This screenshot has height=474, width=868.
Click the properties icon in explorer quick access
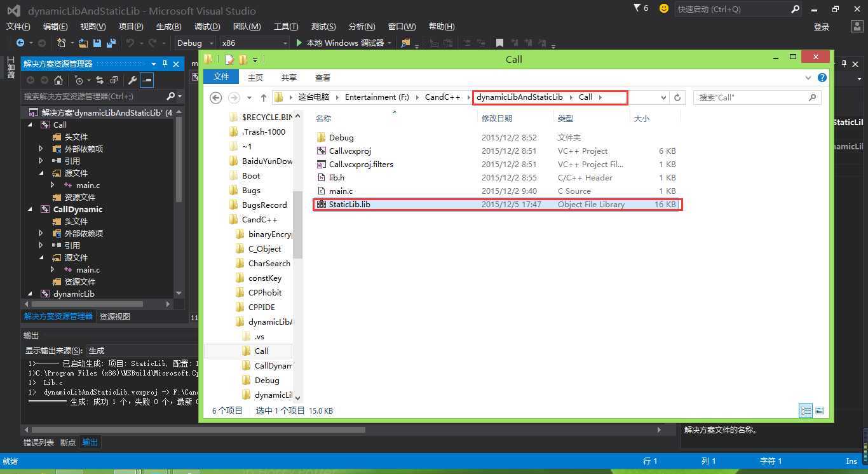coord(229,59)
